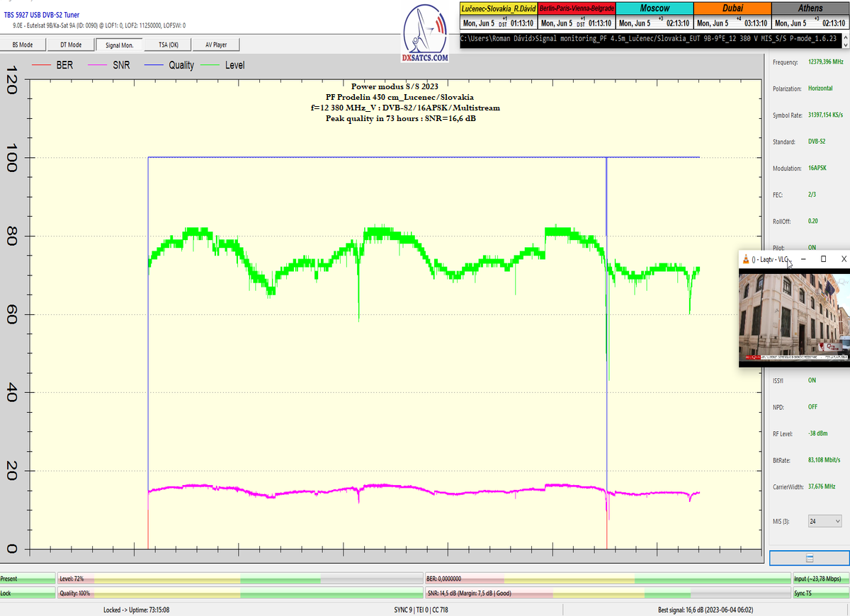The image size is (850, 616).
Task: Close the Laqtv VLC window
Action: click(x=843, y=259)
